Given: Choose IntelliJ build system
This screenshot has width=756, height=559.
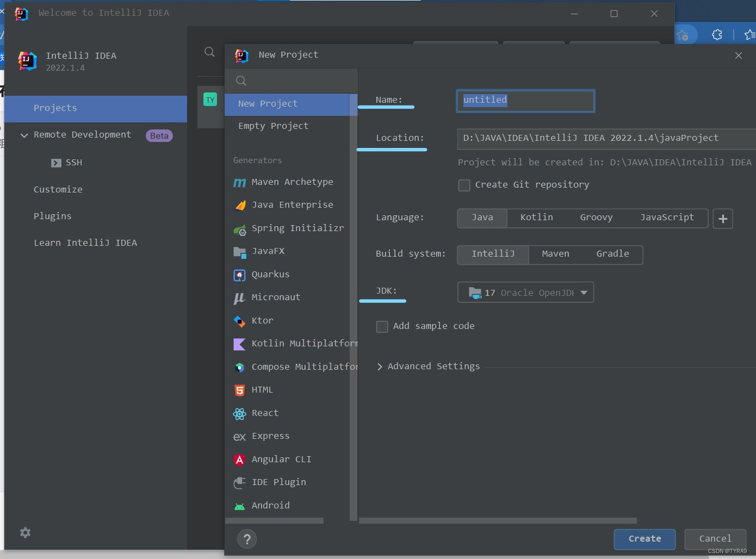Looking at the screenshot, I should [x=493, y=254].
